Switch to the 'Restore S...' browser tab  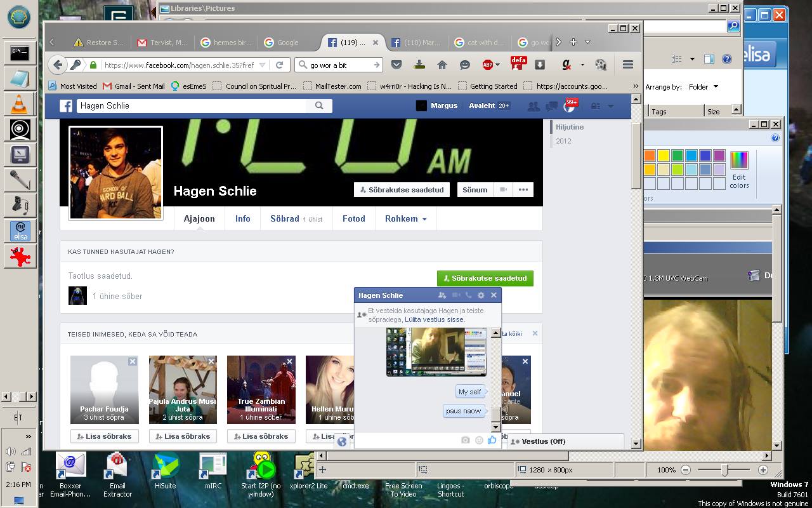pos(98,43)
